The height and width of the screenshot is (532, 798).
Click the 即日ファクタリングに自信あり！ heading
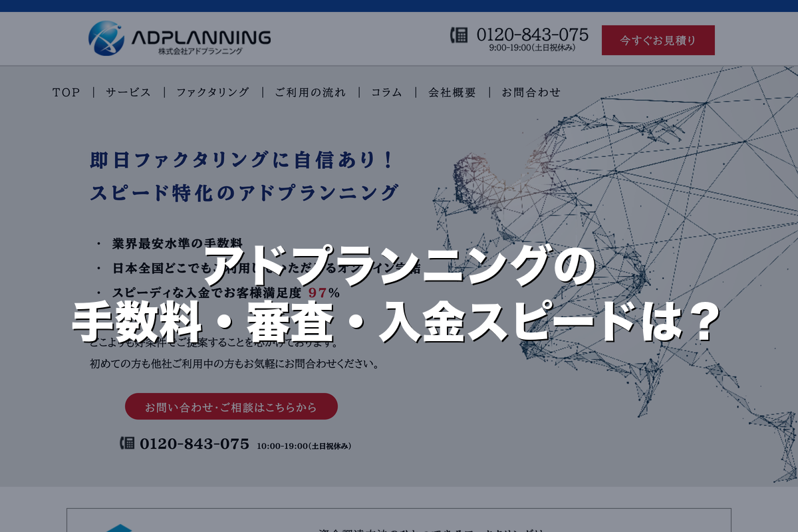pos(243,160)
